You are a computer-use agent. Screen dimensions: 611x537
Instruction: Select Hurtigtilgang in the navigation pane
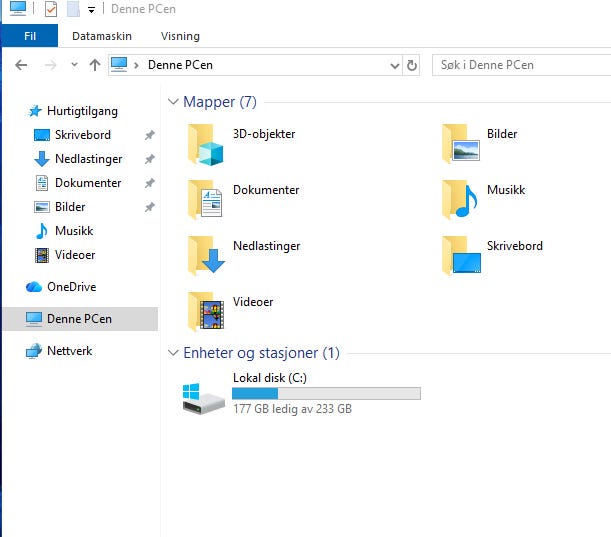click(x=82, y=111)
